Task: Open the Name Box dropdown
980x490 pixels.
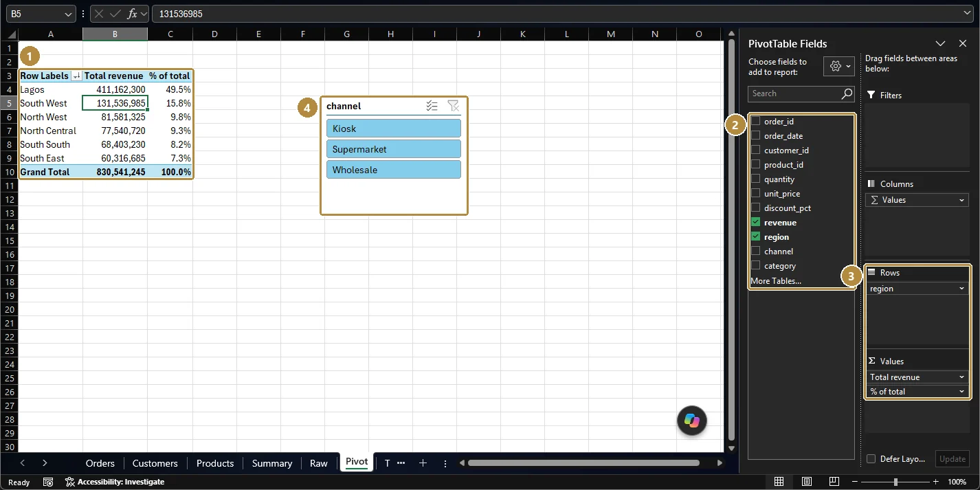Action: coord(69,14)
